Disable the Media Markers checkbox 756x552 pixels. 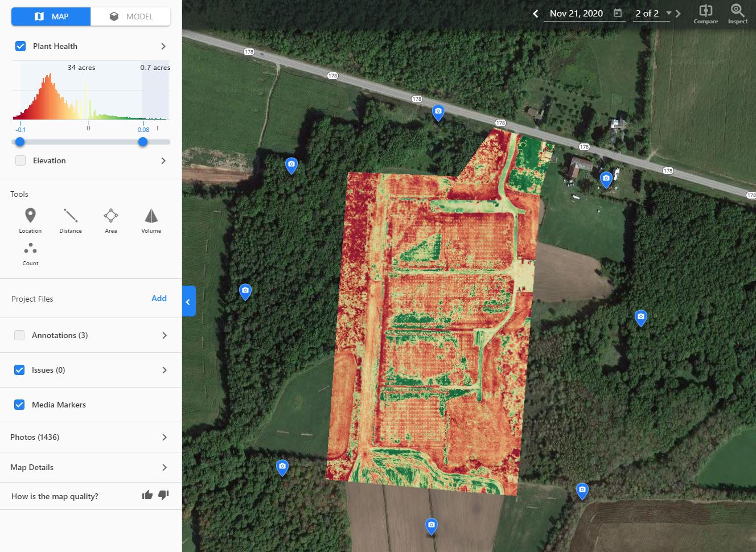[19, 405]
